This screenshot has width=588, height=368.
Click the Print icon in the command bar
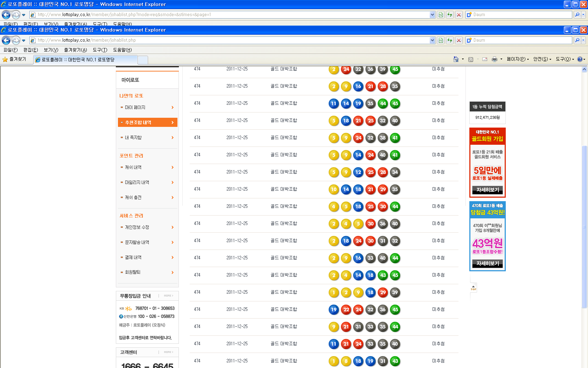click(494, 59)
